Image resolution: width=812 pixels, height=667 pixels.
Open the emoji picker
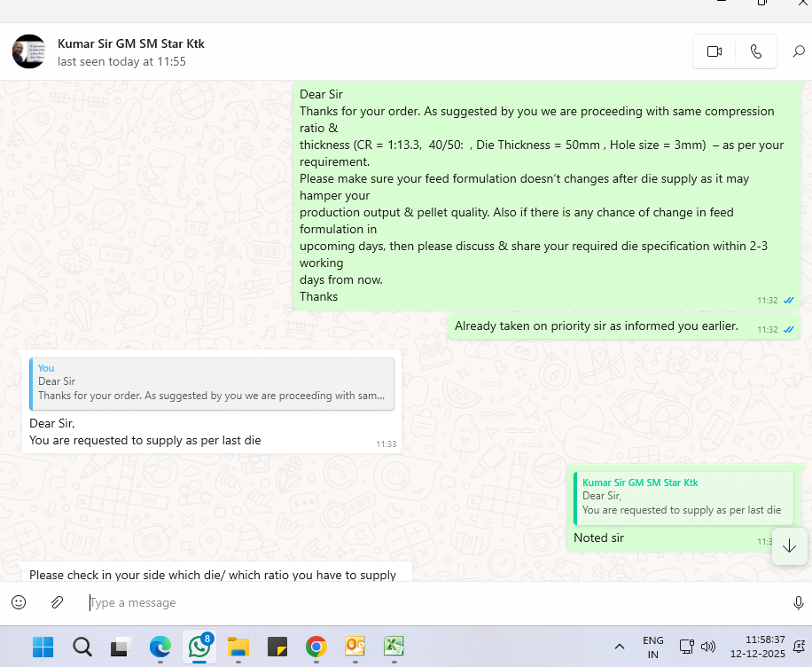(x=19, y=602)
